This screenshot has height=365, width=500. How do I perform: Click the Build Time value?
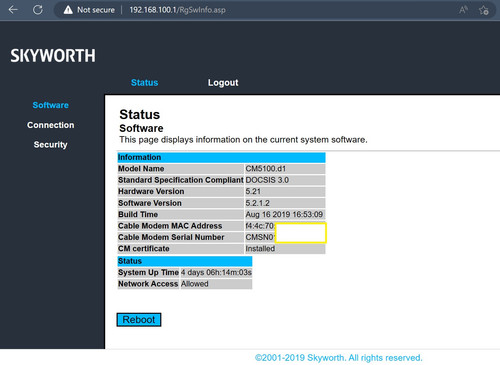pyautogui.click(x=284, y=214)
